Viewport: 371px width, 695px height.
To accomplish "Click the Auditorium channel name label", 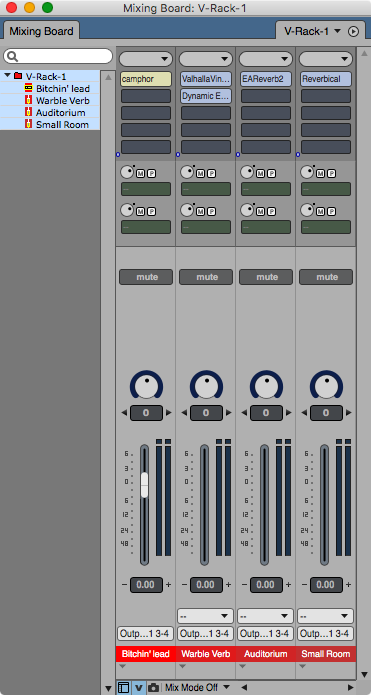I will (266, 654).
